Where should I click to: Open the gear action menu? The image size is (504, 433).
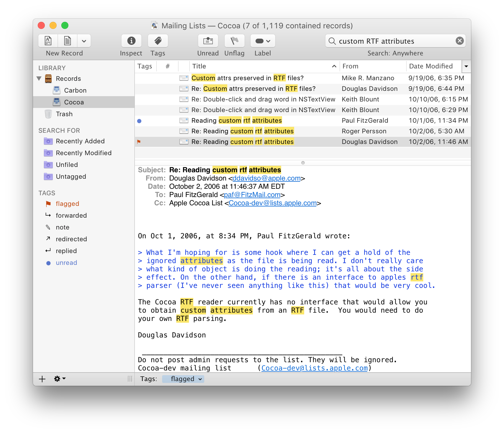59,379
